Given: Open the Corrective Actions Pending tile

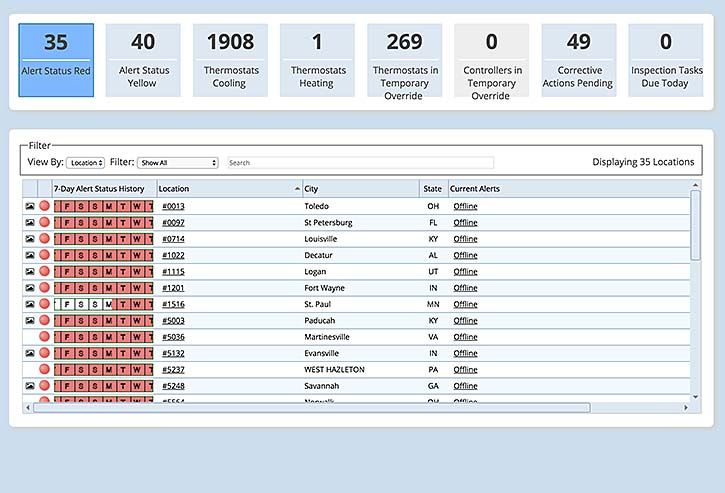Looking at the screenshot, I should pyautogui.click(x=579, y=60).
